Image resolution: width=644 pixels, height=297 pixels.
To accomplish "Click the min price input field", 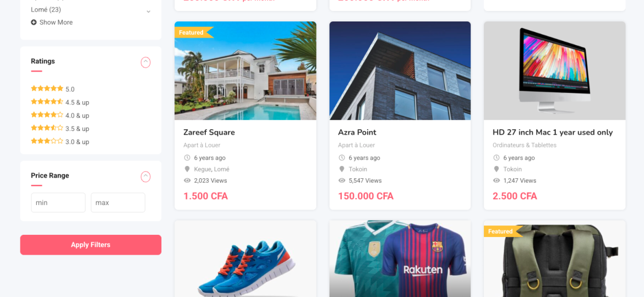I will (58, 202).
